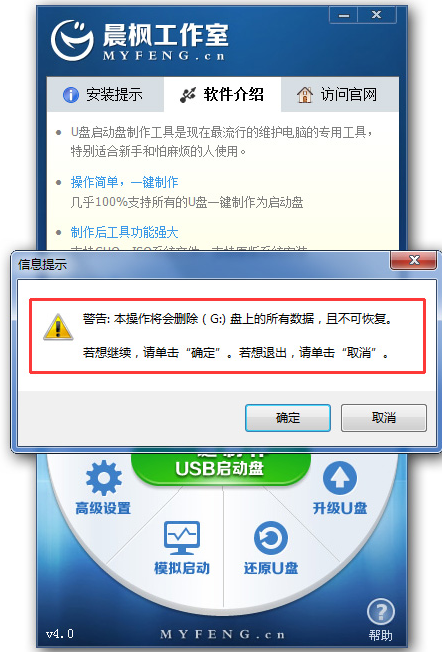Click the blue info icon beside 安装提示
442x652 pixels.
(x=71, y=95)
